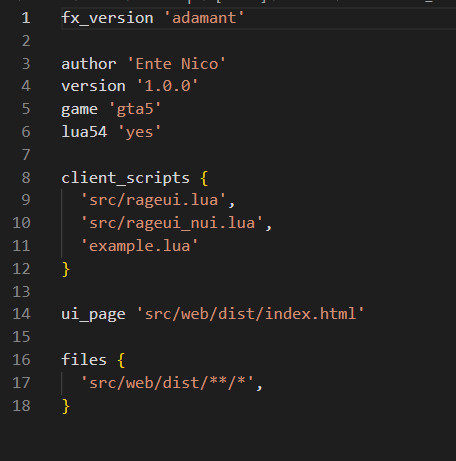Click the opening brace after files
This screenshot has width=456, height=461.
coord(121,360)
